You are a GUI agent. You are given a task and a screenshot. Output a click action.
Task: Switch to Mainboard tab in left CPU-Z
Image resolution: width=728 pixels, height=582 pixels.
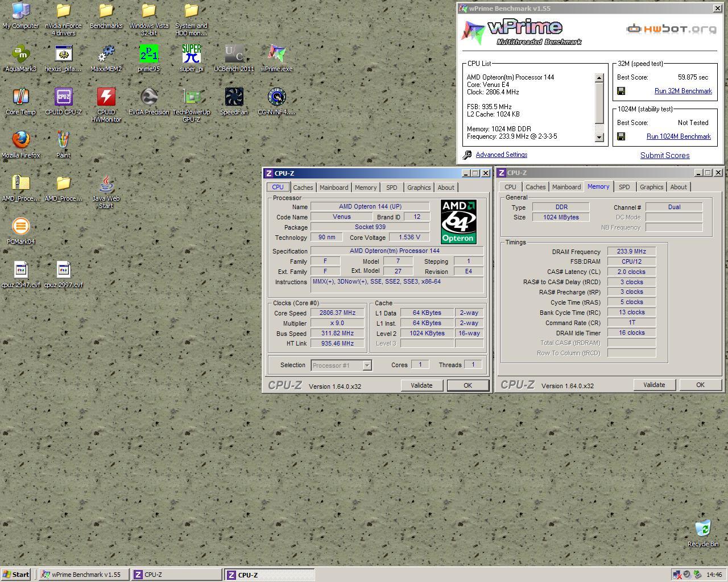point(334,188)
